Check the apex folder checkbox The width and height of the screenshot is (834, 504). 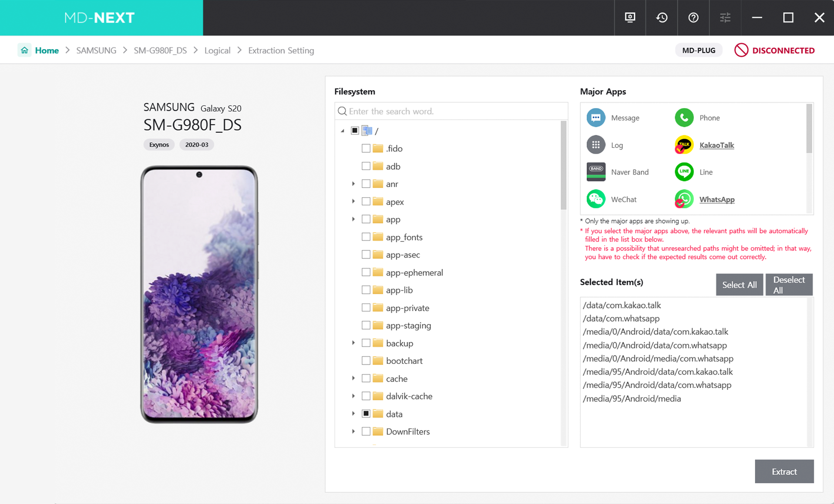click(x=366, y=202)
